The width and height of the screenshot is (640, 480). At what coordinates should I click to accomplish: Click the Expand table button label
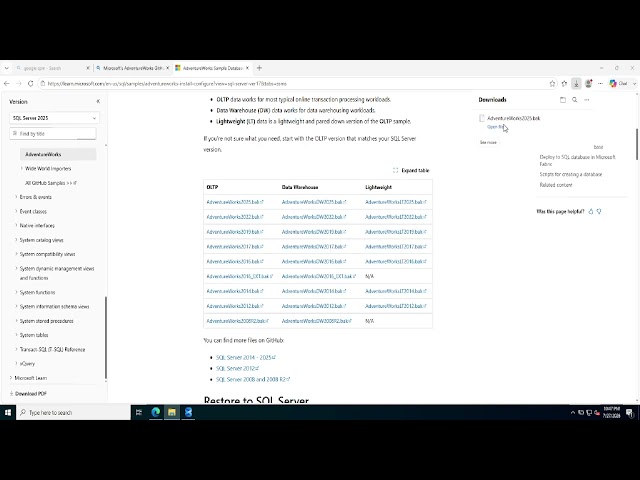point(415,170)
